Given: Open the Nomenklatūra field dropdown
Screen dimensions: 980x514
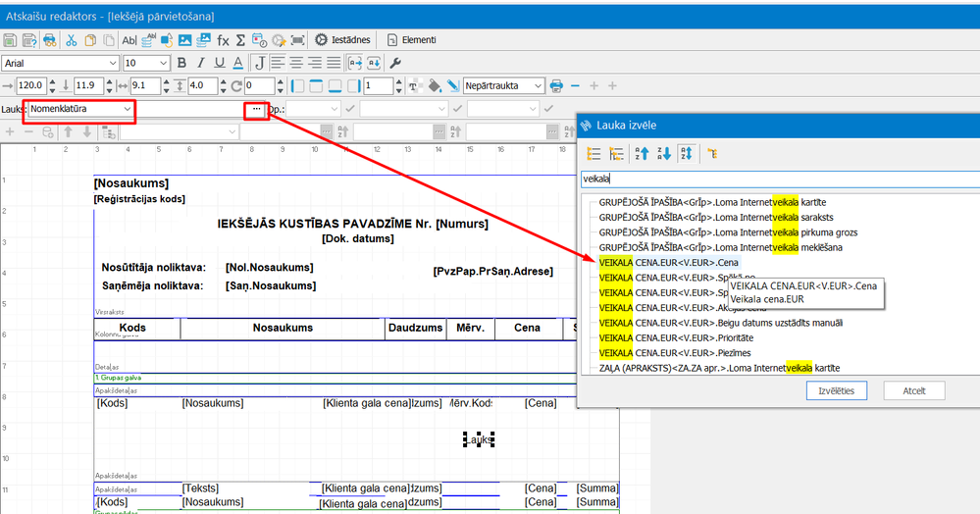Looking at the screenshot, I should [127, 108].
